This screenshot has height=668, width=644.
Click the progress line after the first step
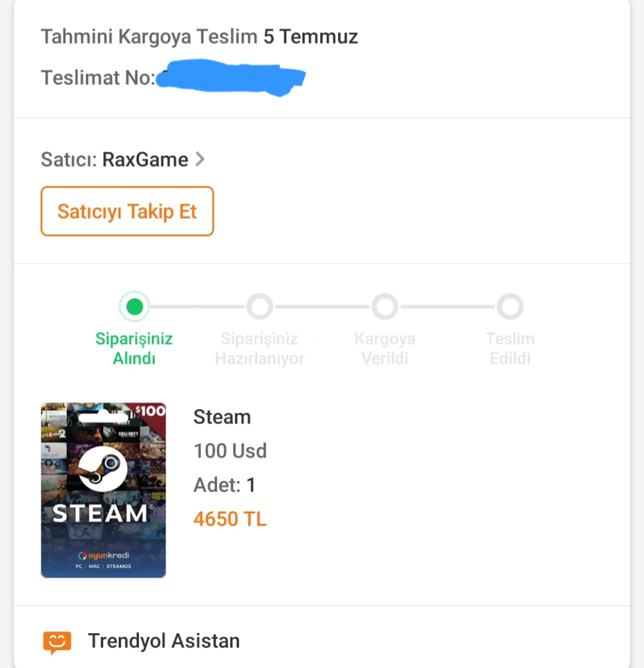tap(198, 306)
